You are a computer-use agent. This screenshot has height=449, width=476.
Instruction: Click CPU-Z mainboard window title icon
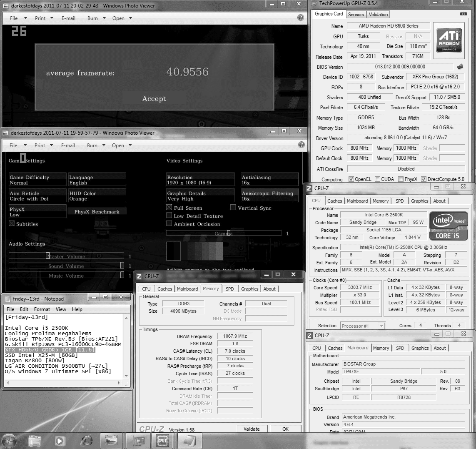(309, 335)
